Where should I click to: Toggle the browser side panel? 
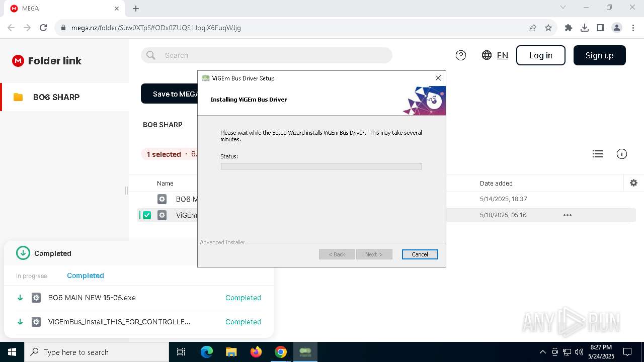[601, 28]
